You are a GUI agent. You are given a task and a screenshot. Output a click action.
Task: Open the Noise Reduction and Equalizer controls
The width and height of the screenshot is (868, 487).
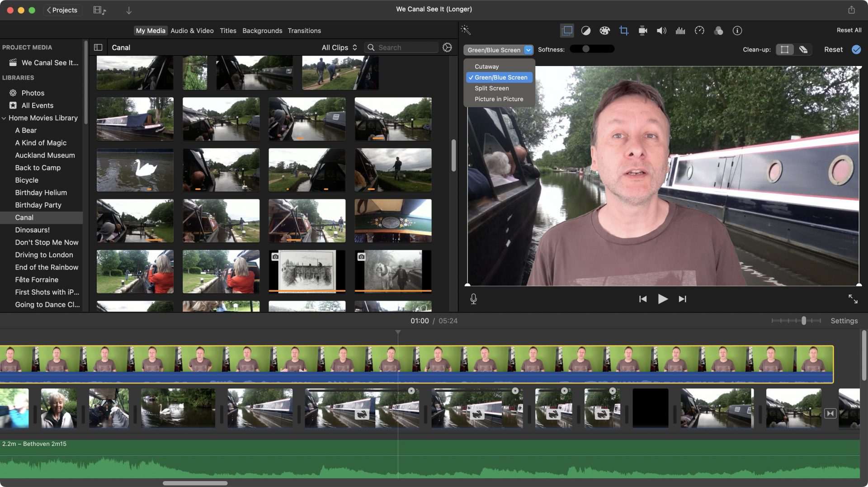pyautogui.click(x=680, y=30)
